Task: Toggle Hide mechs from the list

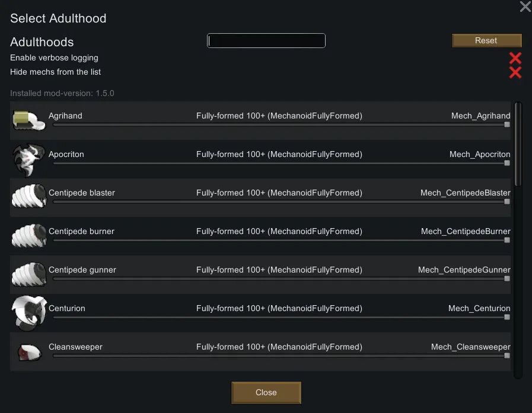Action: pos(515,72)
